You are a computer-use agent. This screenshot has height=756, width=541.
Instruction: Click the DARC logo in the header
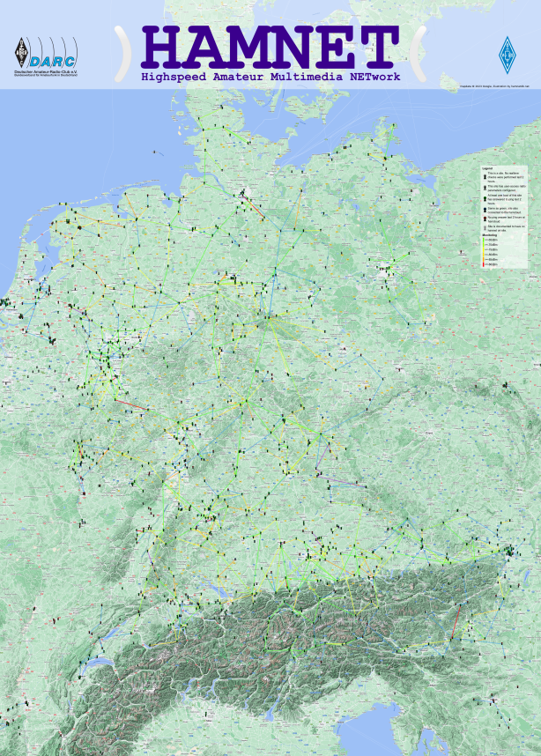(x=46, y=57)
